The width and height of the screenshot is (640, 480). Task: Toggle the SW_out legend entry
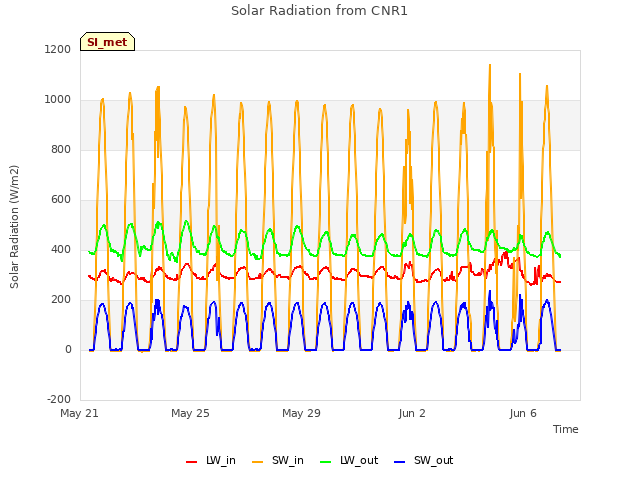424,460
